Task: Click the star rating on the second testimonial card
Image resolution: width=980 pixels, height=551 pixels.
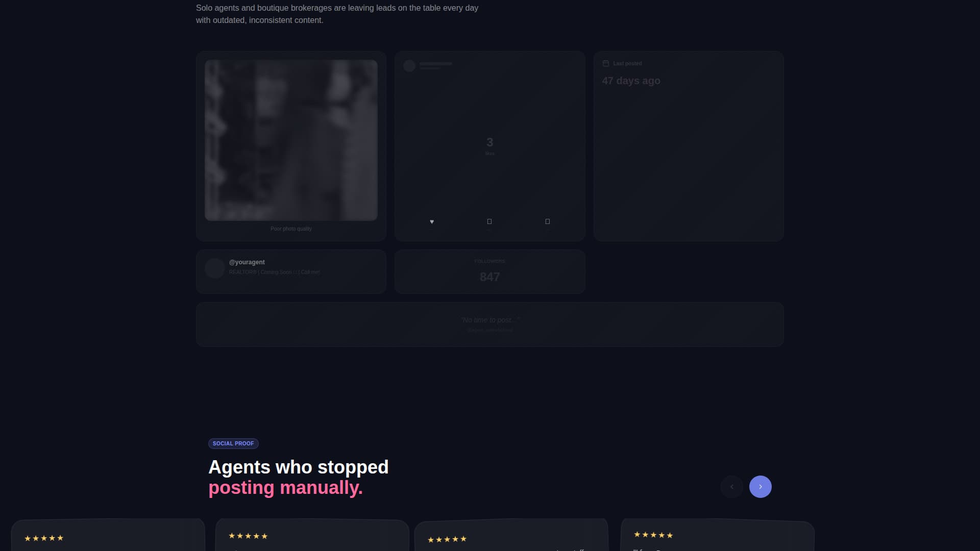Action: pos(248,536)
